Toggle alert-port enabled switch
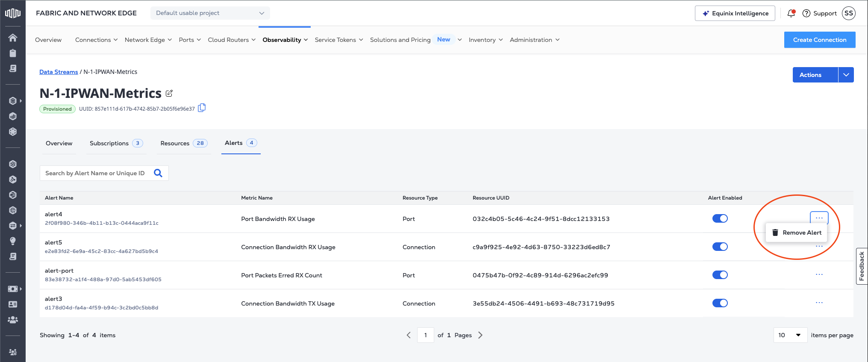The image size is (868, 362). click(720, 275)
